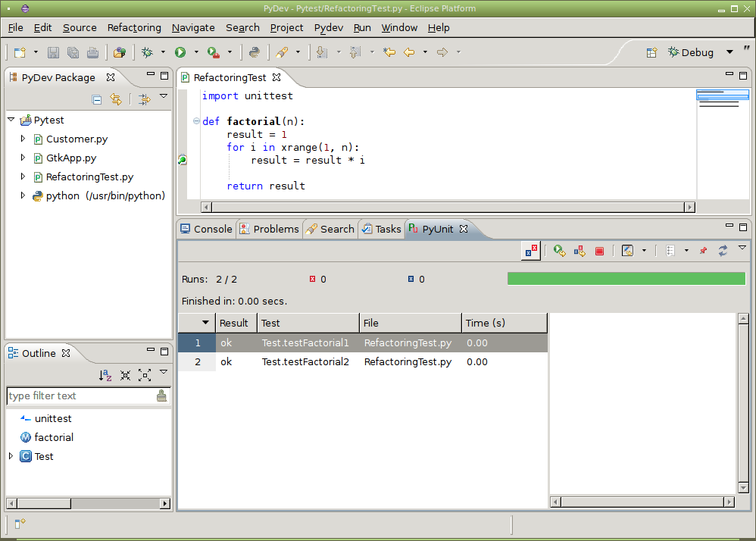756x541 pixels.
Task: Collapse All in PyDev Package explorer
Action: coord(96,100)
